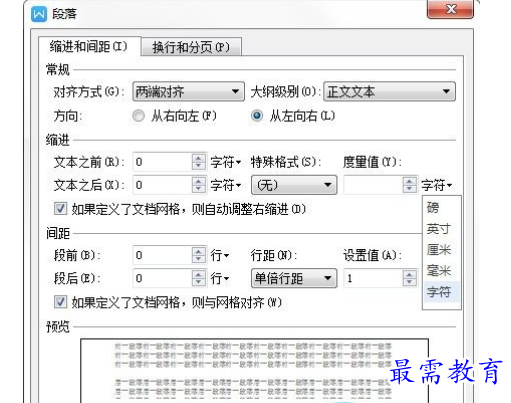The image size is (511, 403).
Task: Click the 文本之后 indent input field
Action: pyautogui.click(x=162, y=185)
